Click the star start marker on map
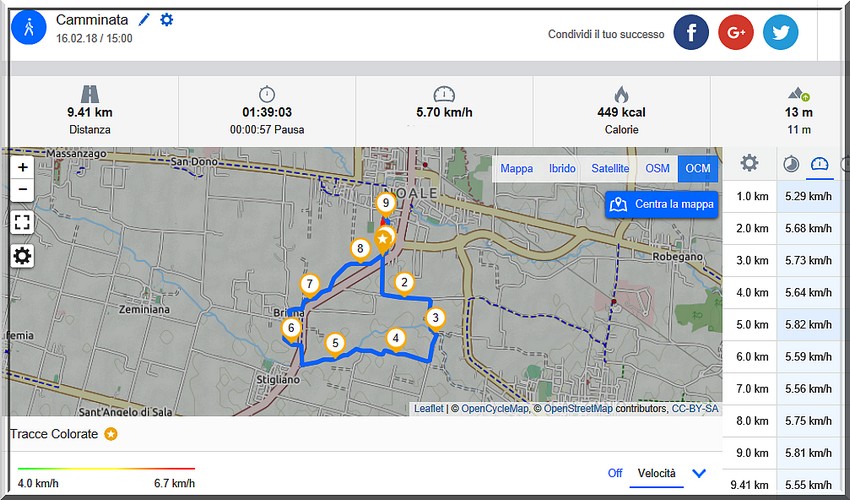Image resolution: width=850 pixels, height=500 pixels. (x=383, y=239)
